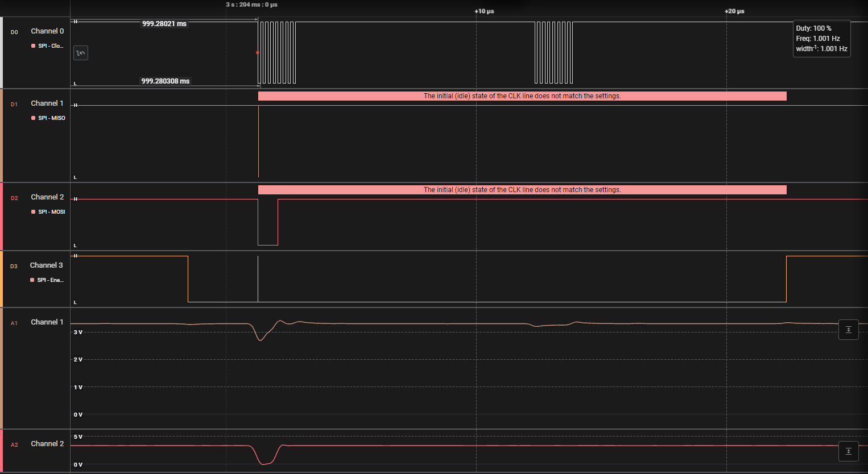Click the auto-scale icon for analog Channel 1

(848, 329)
